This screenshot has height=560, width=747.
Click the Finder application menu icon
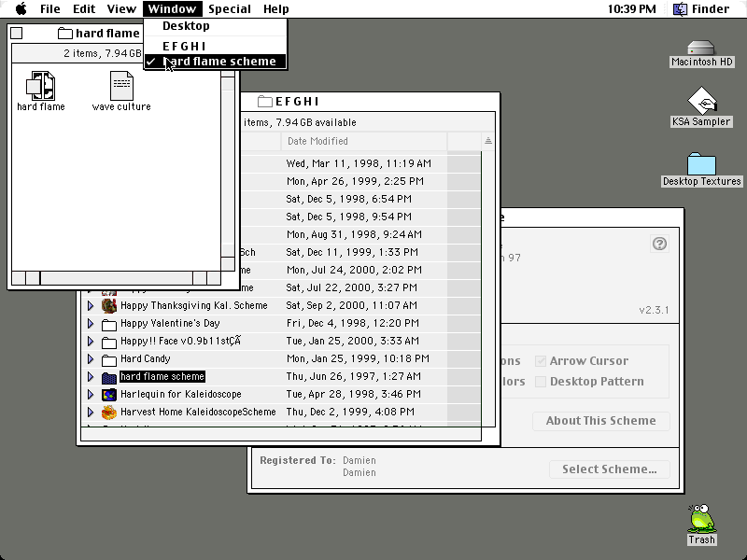tap(680, 8)
